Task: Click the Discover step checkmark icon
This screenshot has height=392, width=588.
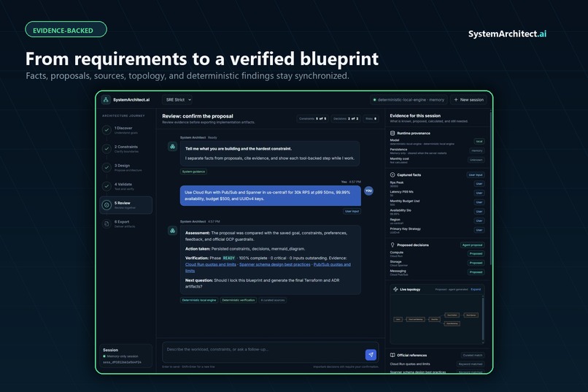Action: [x=107, y=130]
